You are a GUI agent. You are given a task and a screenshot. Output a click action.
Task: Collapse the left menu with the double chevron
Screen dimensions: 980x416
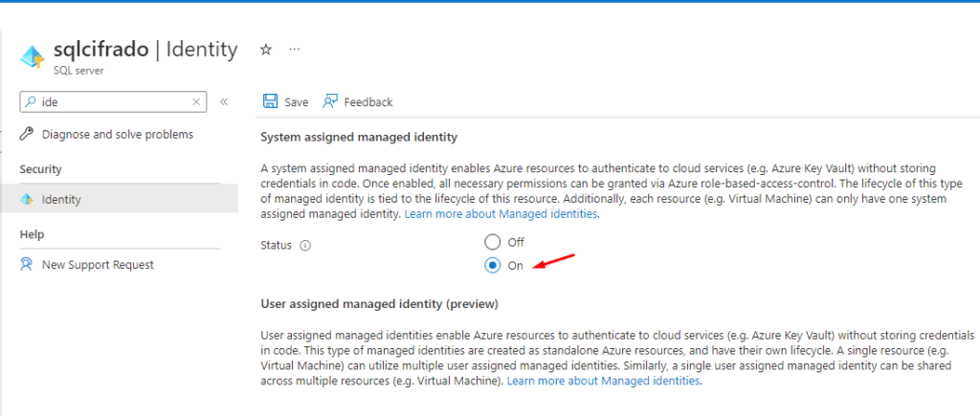[224, 101]
